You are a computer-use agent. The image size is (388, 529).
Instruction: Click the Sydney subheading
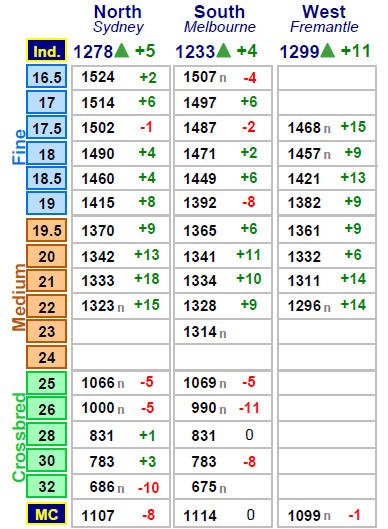pyautogui.click(x=118, y=27)
